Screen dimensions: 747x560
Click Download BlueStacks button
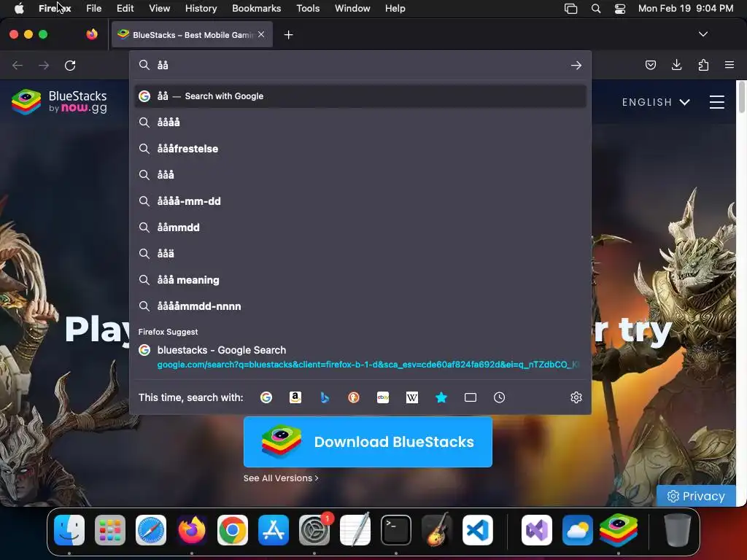coord(368,442)
